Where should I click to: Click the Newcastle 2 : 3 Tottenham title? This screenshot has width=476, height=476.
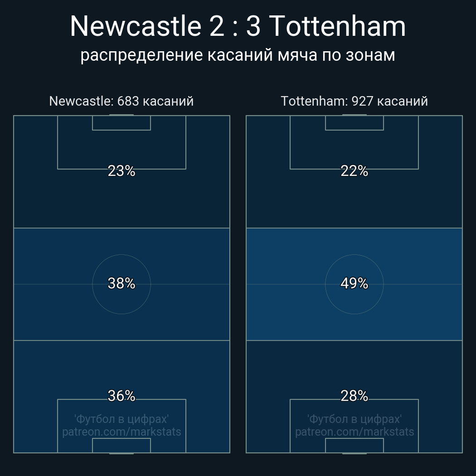click(x=238, y=26)
